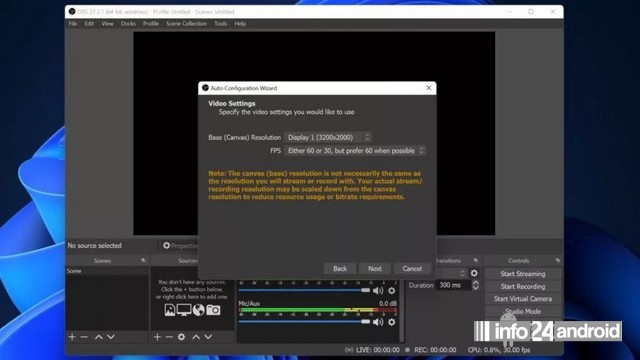Remove source with minus icon

(x=169, y=337)
